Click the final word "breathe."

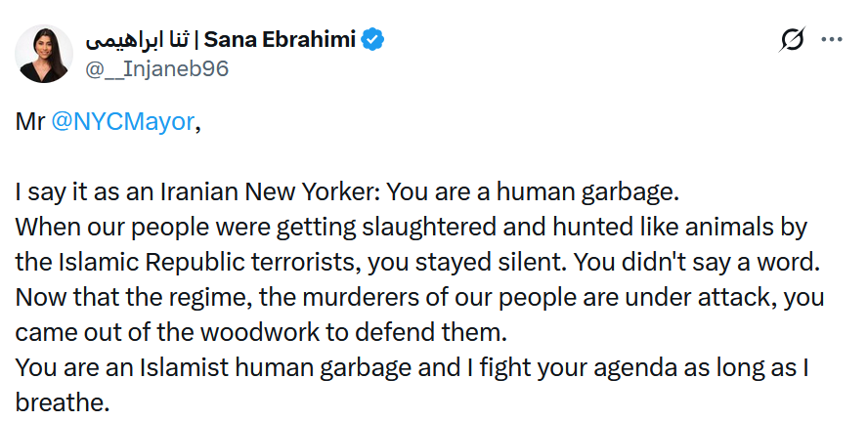tap(63, 401)
